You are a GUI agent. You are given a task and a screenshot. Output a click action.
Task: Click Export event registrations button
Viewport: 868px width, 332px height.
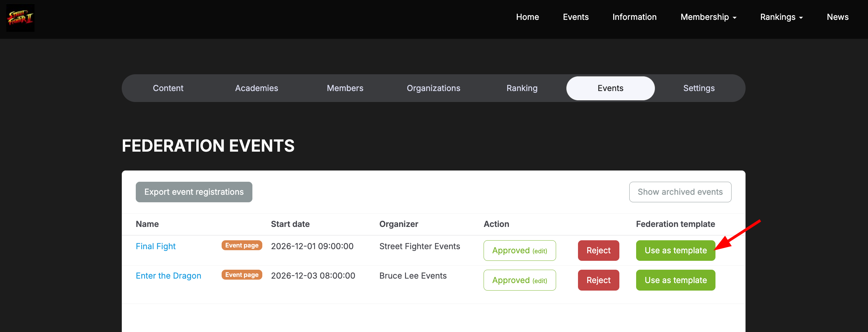194,192
